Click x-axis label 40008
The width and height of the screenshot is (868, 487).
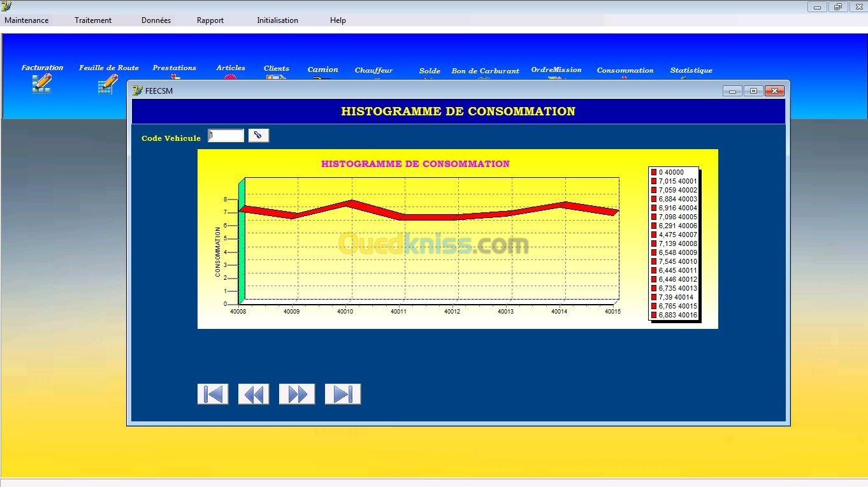point(238,312)
